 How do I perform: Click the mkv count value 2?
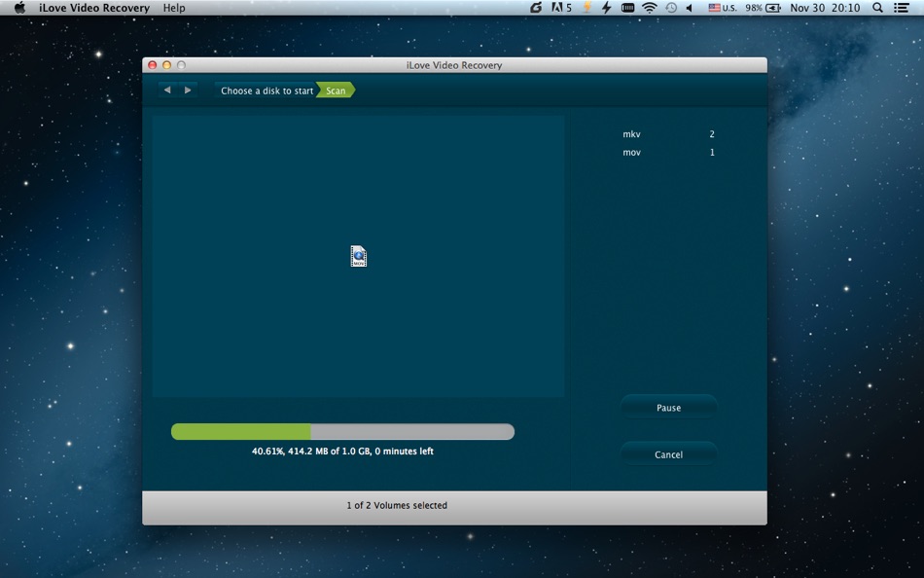click(x=712, y=134)
